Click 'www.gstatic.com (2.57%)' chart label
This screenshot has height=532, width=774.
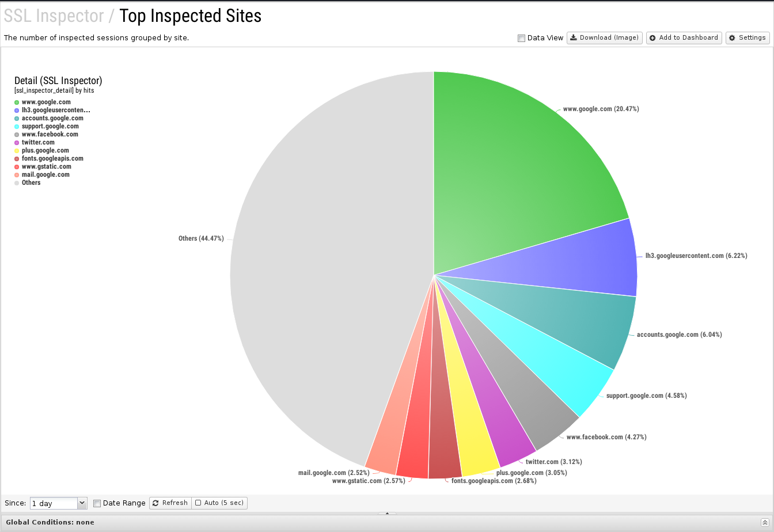point(369,481)
